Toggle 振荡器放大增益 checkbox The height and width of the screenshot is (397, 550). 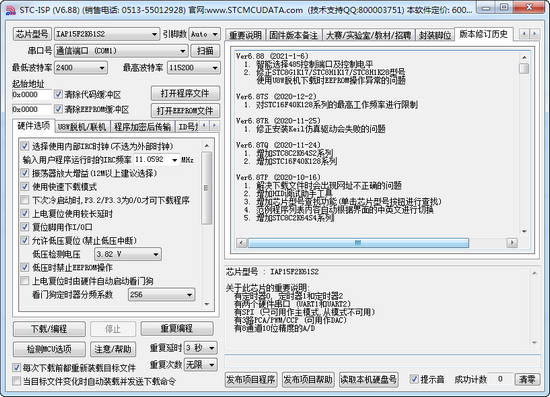25,173
